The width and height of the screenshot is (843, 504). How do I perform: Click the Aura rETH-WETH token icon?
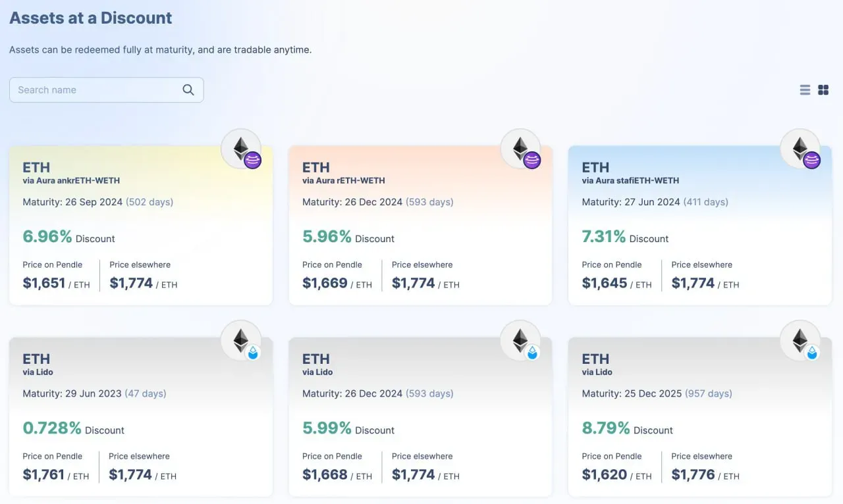[521, 149]
